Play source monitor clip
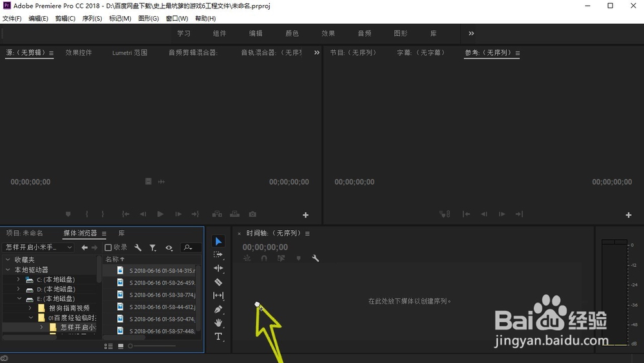 coord(160,214)
